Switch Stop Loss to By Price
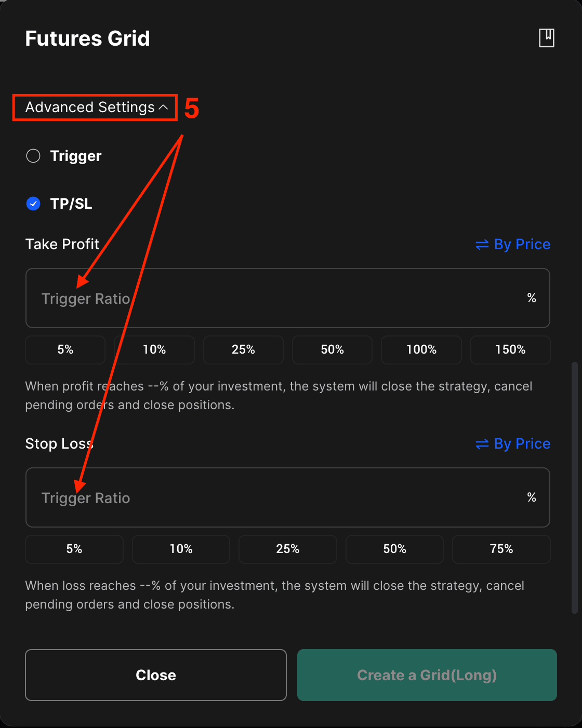The width and height of the screenshot is (582, 728). [513, 443]
